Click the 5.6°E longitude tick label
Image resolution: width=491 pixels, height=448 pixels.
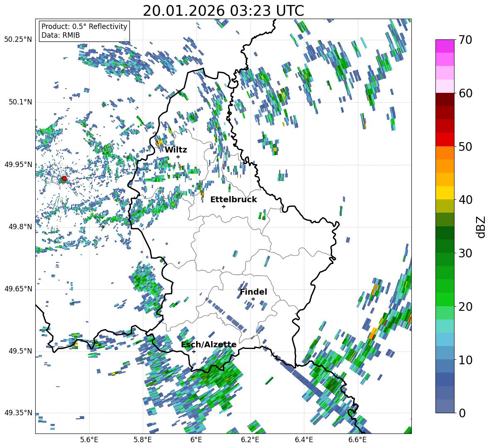click(89, 440)
